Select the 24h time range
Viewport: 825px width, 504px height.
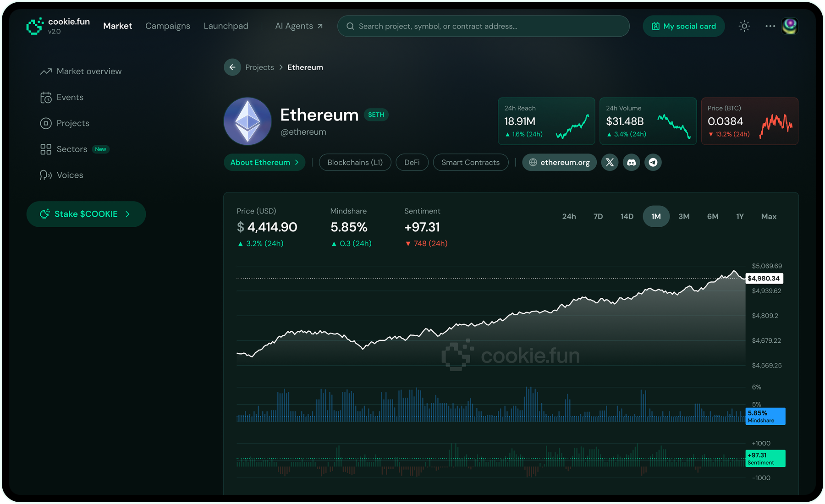coord(569,216)
